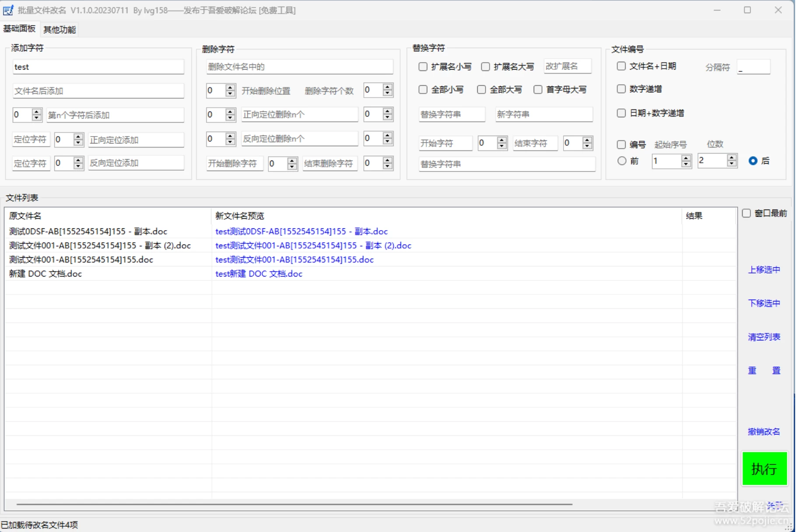Decrease the 位数 spinner value
Screen dimensions: 796x532
[x=732, y=164]
